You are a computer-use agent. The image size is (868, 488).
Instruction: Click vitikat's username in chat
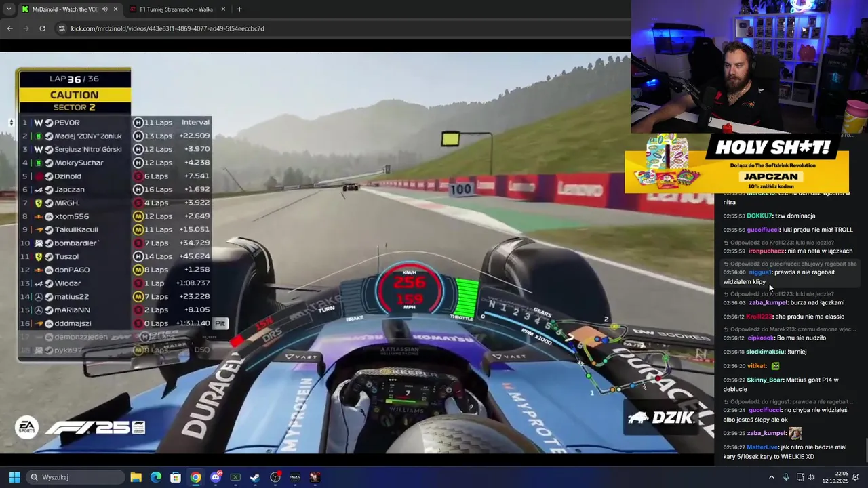(756, 366)
